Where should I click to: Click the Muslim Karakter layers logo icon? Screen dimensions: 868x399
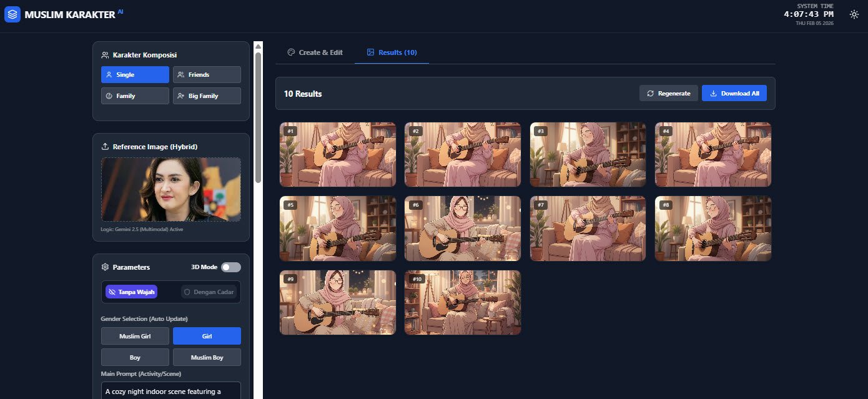pyautogui.click(x=12, y=14)
